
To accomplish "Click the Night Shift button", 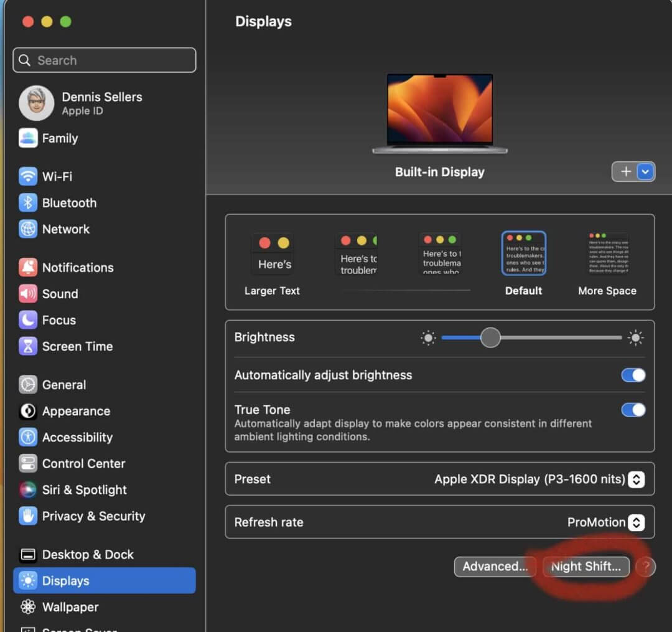I will (586, 567).
